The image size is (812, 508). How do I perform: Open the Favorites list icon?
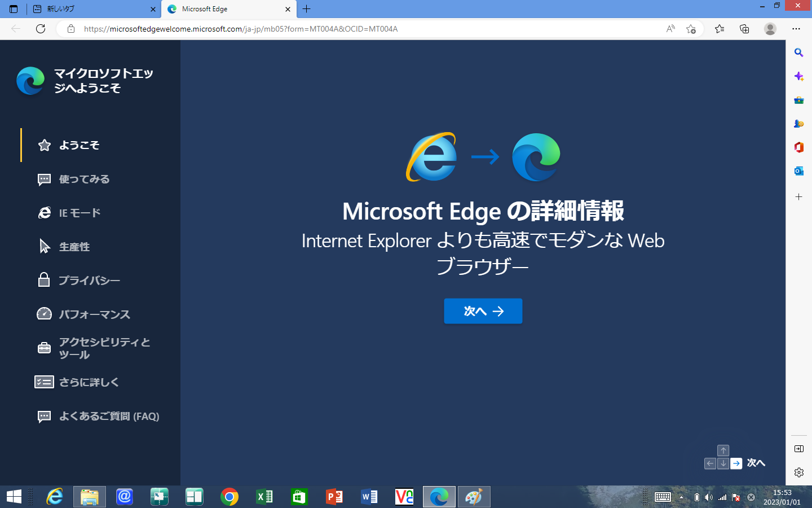[720, 29]
